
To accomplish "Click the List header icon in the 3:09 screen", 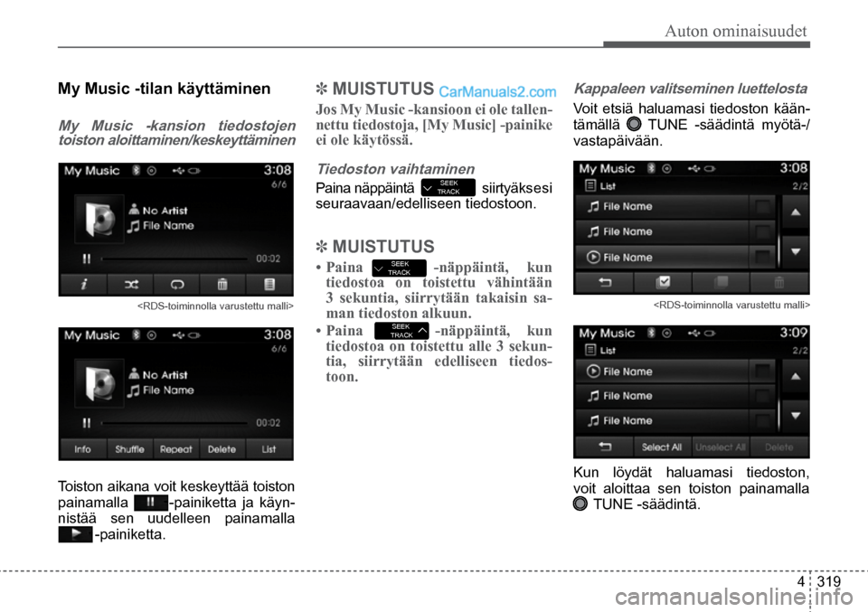I will (590, 350).
